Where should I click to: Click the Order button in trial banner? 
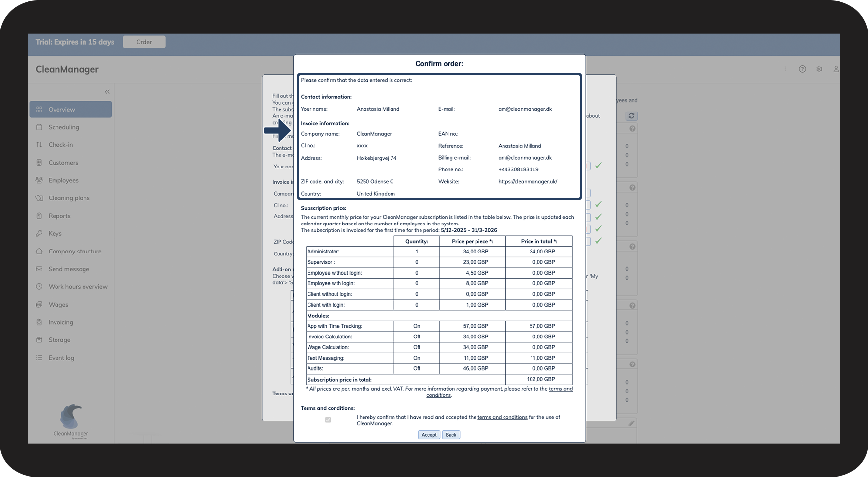tap(144, 42)
